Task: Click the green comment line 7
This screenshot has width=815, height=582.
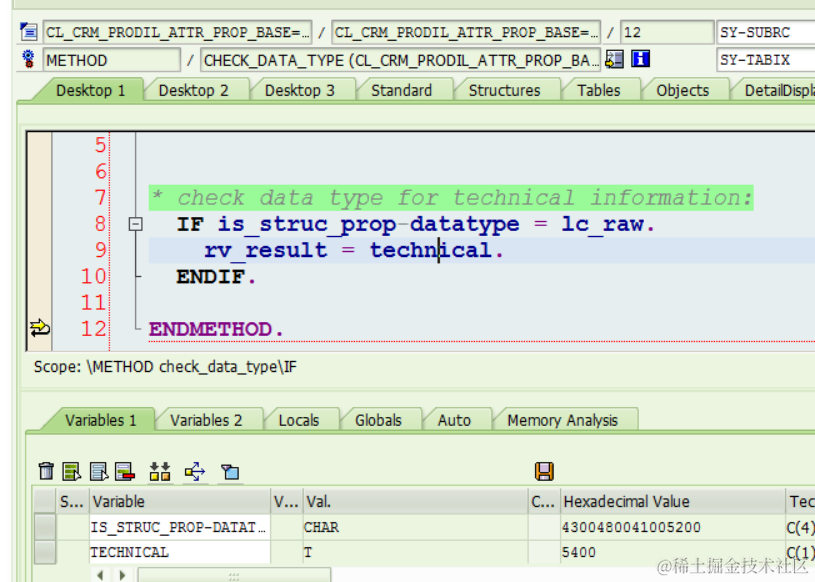Action: coord(451,198)
